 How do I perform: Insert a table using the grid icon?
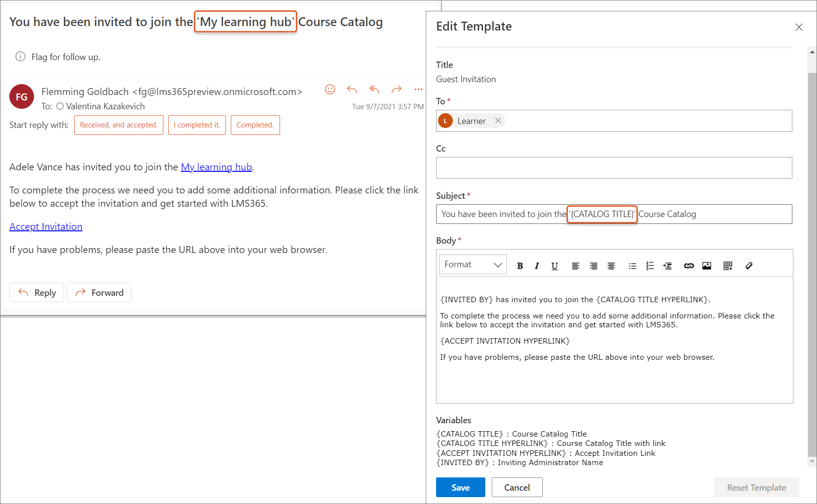(728, 266)
